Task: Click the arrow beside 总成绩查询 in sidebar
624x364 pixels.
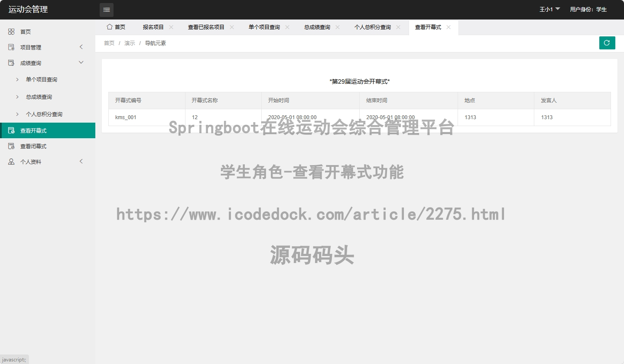Action: click(x=17, y=97)
